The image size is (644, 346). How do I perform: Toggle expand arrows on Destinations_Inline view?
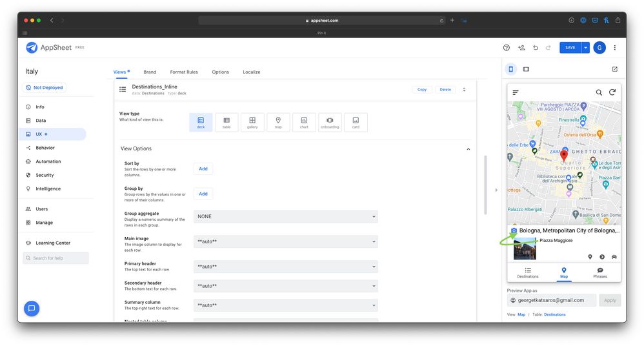pyautogui.click(x=464, y=90)
